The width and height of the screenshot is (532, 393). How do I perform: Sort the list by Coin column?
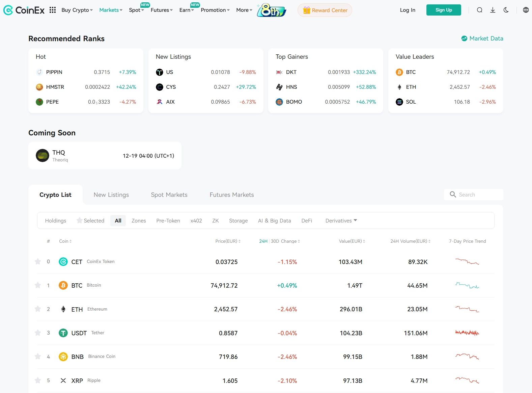(x=65, y=241)
